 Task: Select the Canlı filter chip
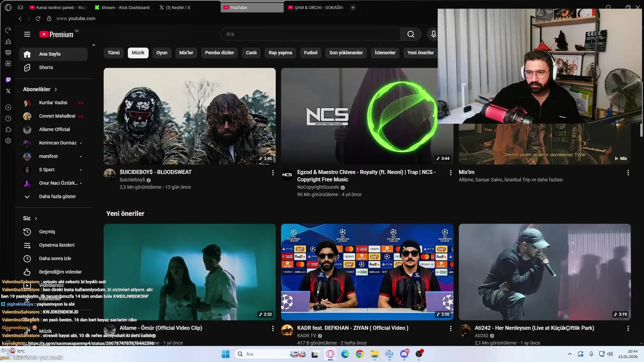[x=251, y=53]
